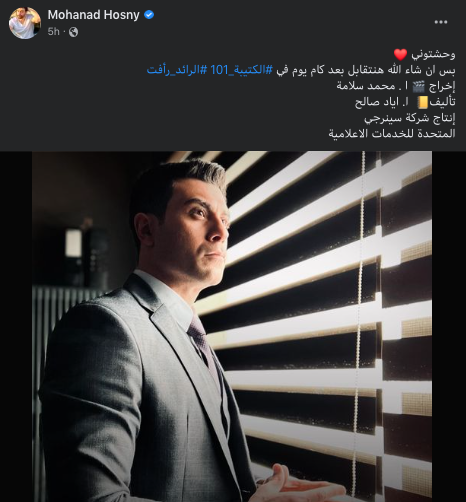Click the clapperboard emoji beside إخراج
Screen dimensions: 466x502
tap(419, 86)
